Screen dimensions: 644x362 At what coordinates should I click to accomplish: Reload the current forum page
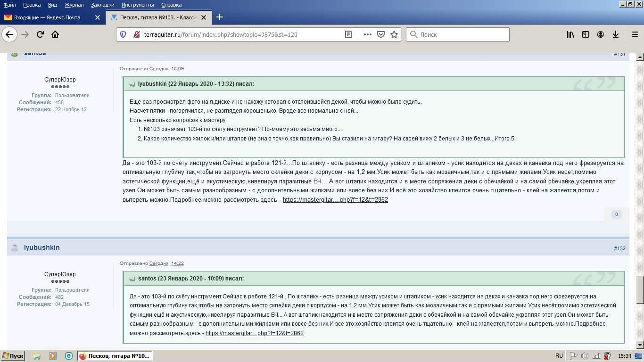point(40,34)
